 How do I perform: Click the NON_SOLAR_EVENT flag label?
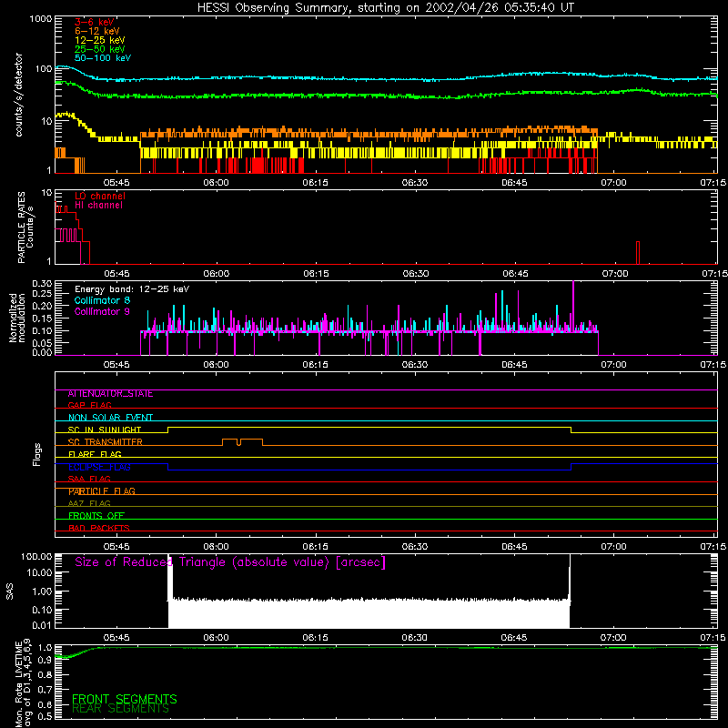tap(110, 418)
